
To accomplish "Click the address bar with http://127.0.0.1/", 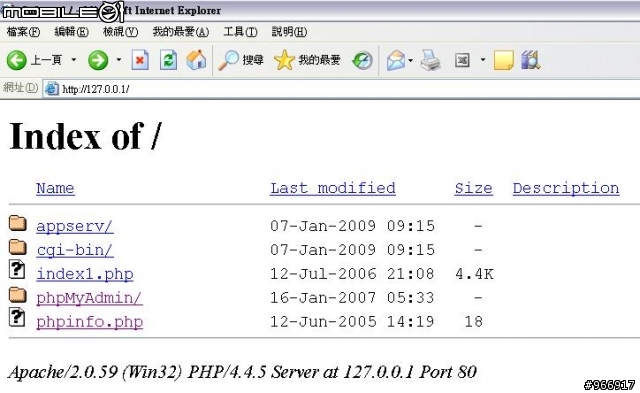I will (341, 89).
